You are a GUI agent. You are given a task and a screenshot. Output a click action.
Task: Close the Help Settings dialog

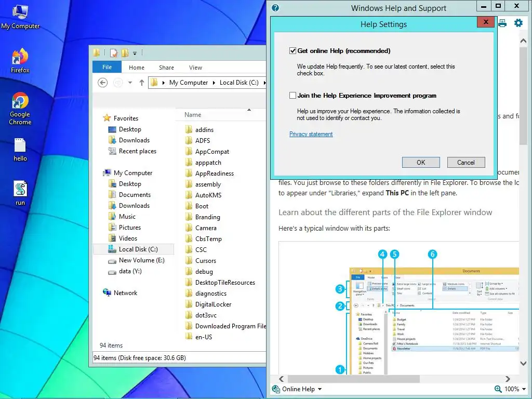coord(486,22)
